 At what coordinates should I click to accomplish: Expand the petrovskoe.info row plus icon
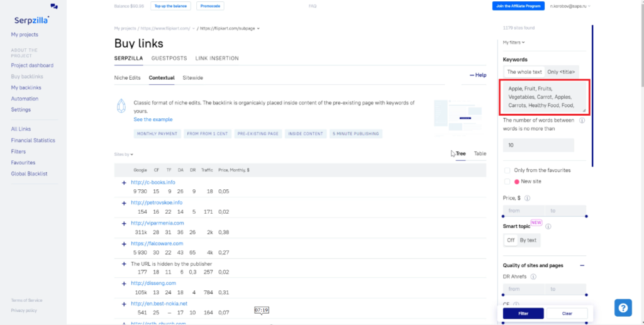tap(124, 203)
